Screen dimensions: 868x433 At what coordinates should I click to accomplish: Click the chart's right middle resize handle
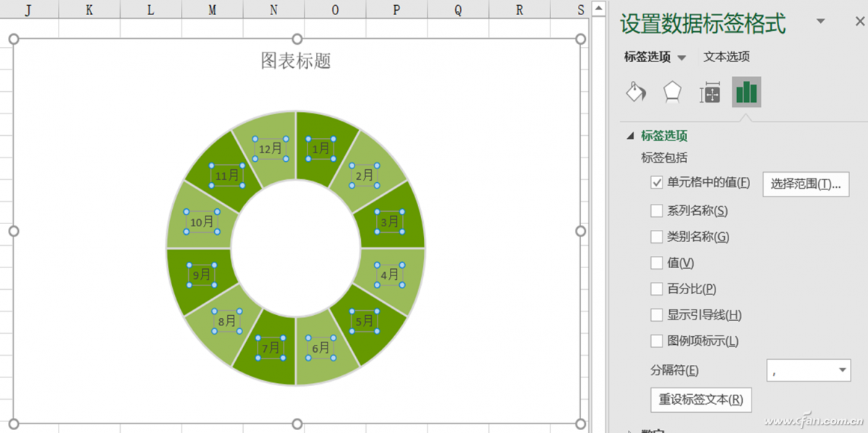(x=580, y=231)
